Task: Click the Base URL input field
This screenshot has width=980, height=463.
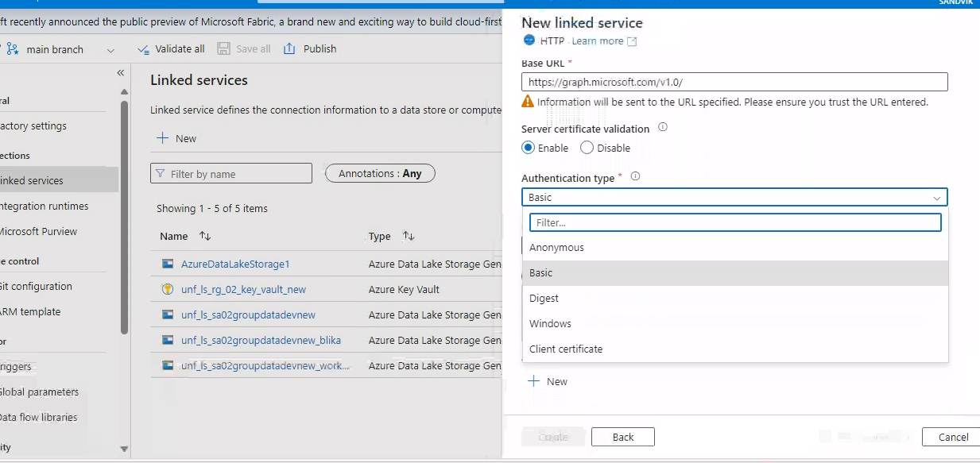Action: pos(734,82)
